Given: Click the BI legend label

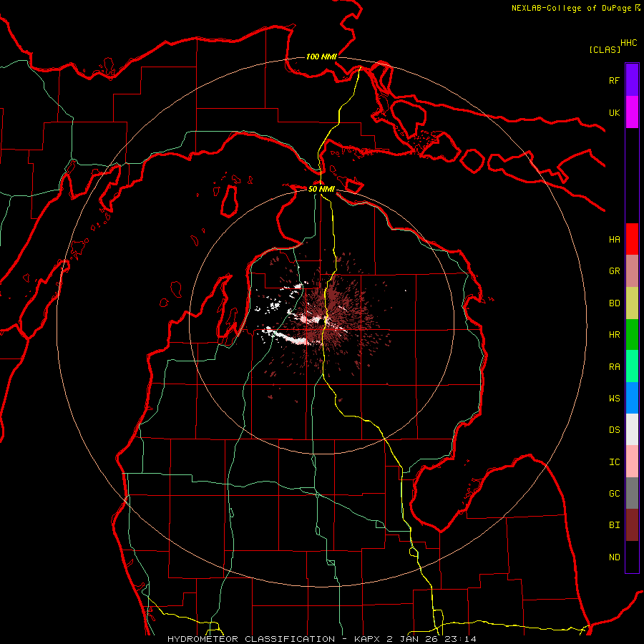Looking at the screenshot, I should (614, 525).
